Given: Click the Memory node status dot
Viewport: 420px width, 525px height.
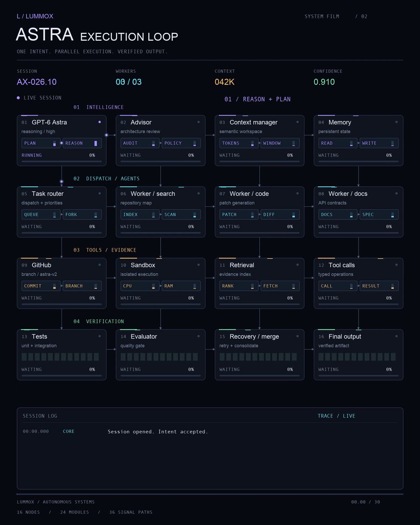Looking at the screenshot, I should [396, 122].
